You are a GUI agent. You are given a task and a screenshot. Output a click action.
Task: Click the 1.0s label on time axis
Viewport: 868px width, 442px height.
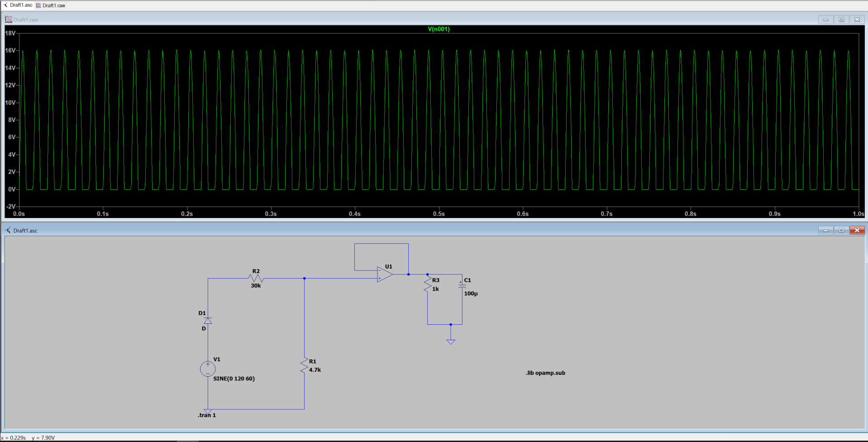(858, 214)
